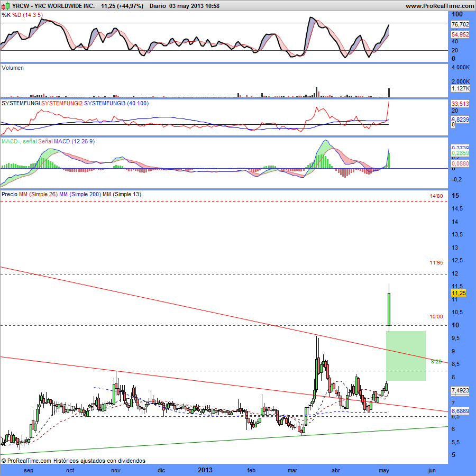The height and width of the screenshot is (476, 476).
Task: Click the Diario timeframe label
Action: pyautogui.click(x=158, y=6)
